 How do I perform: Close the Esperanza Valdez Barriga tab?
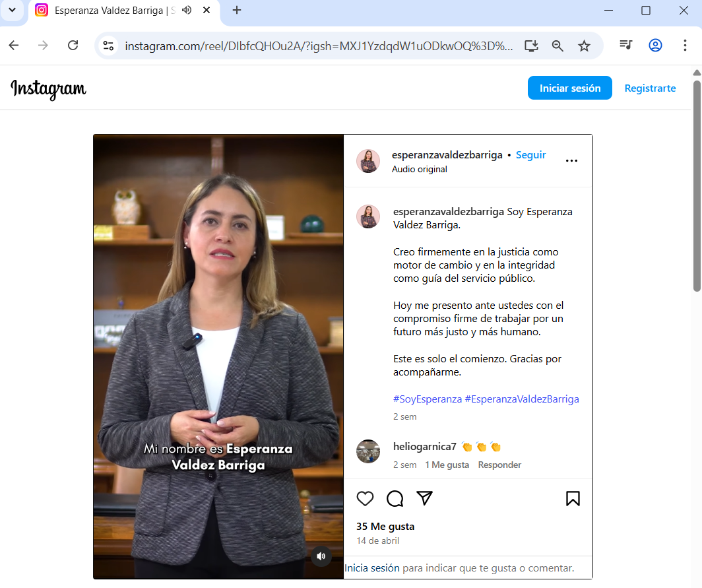(x=207, y=11)
